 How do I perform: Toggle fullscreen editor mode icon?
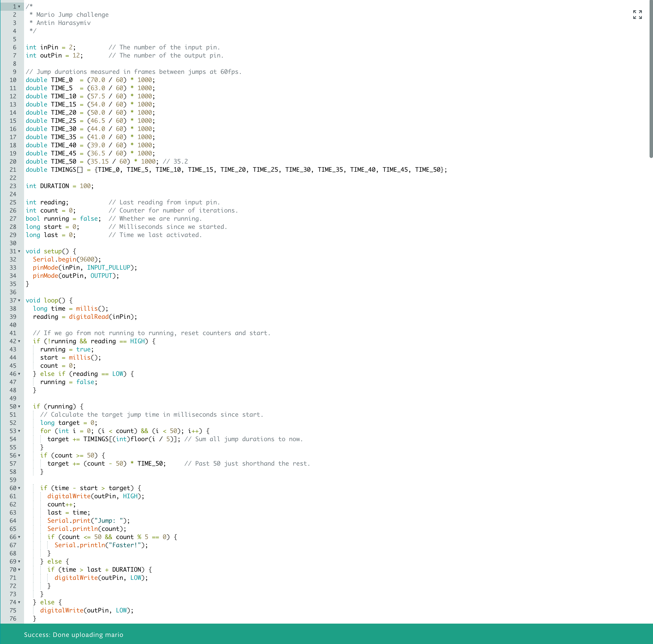[x=637, y=15]
